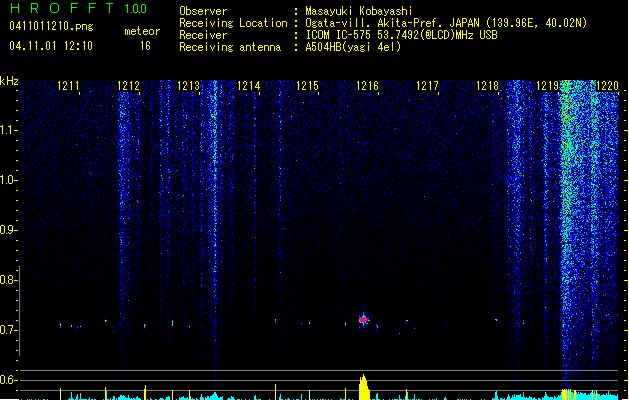Click the HROFFT 1.0.0 title text
Viewport: 629px width, 400px height.
pyautogui.click(x=79, y=8)
